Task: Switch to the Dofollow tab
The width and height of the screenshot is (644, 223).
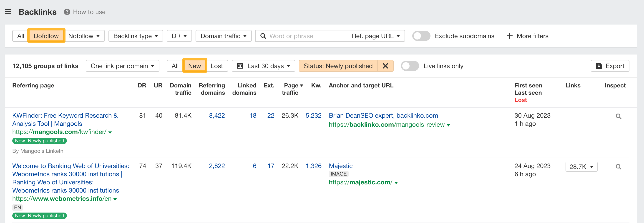Action: (x=46, y=36)
